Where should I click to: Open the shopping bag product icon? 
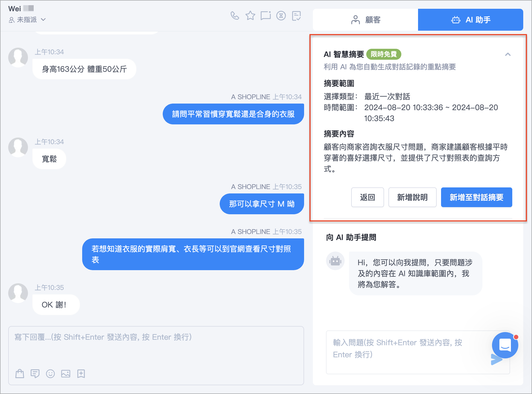[20, 373]
